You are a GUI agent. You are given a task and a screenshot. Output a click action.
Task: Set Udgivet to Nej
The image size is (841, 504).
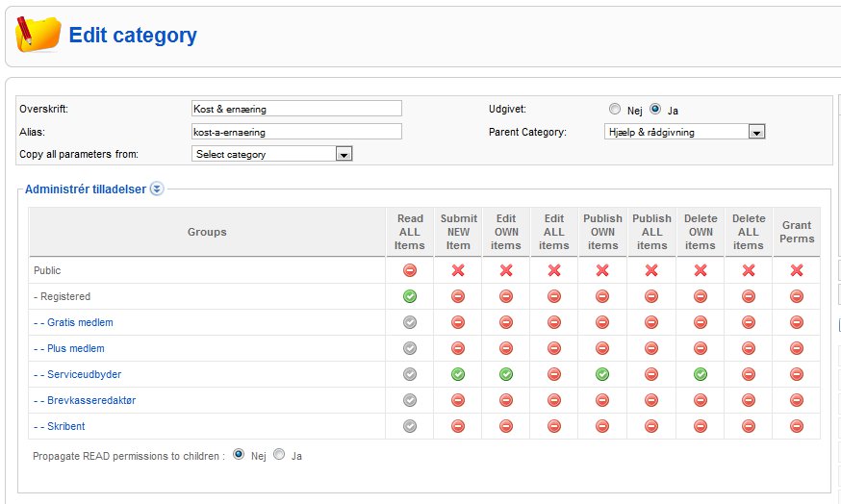(x=615, y=109)
